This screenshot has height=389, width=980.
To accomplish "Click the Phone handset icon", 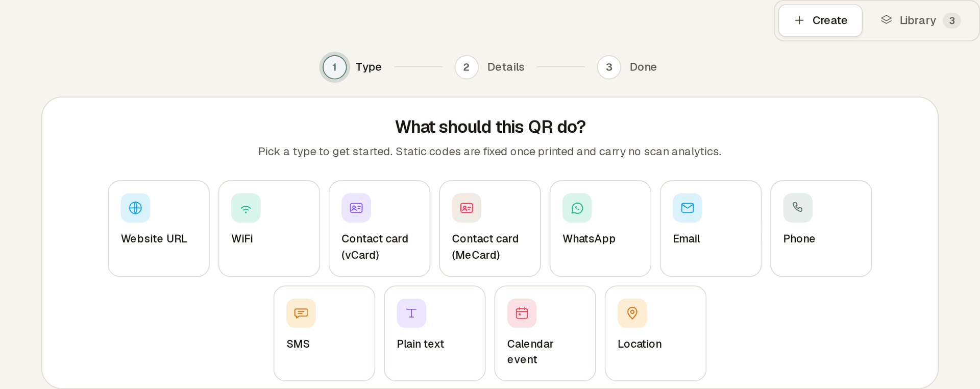I will (x=798, y=208).
